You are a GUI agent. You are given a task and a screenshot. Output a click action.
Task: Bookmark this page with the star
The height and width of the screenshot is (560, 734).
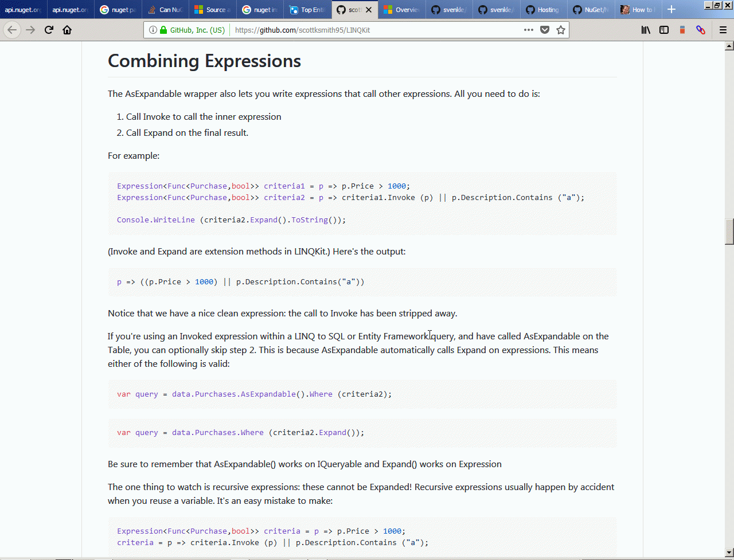(561, 30)
